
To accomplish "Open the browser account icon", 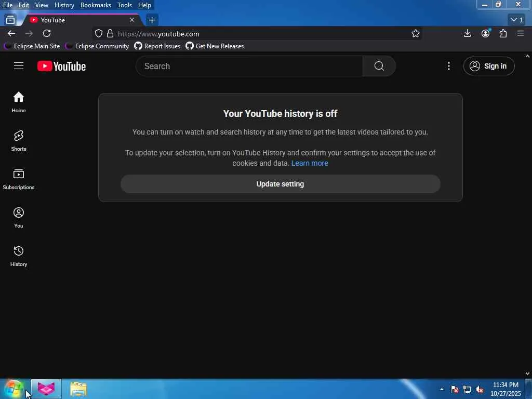I will [486, 33].
